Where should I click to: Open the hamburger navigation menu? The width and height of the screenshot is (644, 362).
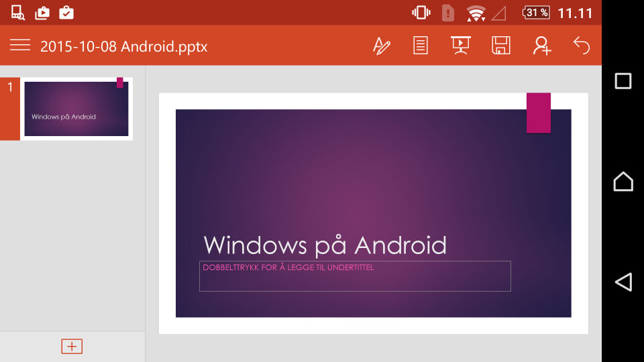click(19, 45)
